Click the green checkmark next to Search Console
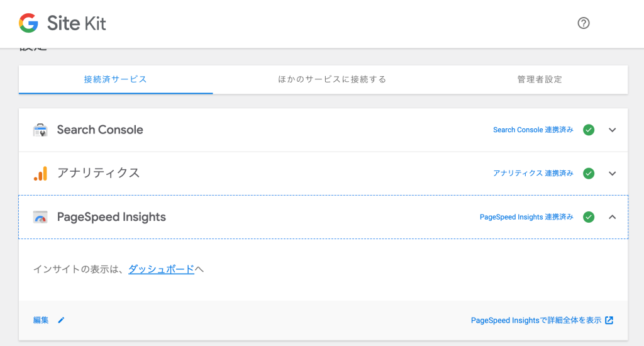The width and height of the screenshot is (644, 346). (x=589, y=130)
